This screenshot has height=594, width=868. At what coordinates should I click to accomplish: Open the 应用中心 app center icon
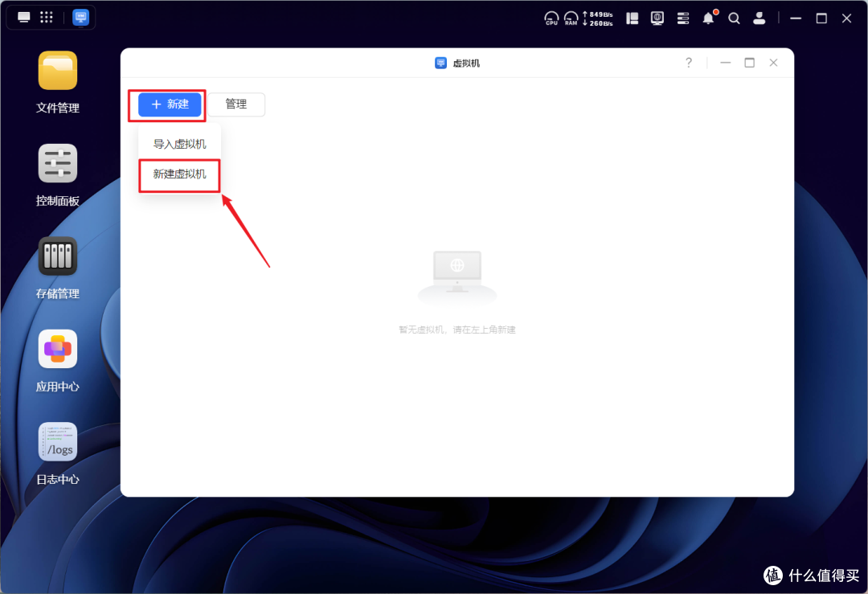point(58,350)
